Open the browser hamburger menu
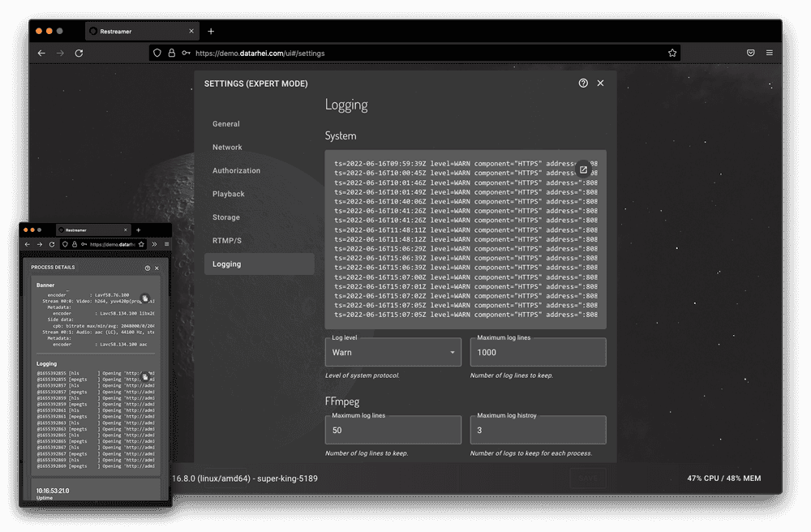The height and width of the screenshot is (532, 811). 769,52
